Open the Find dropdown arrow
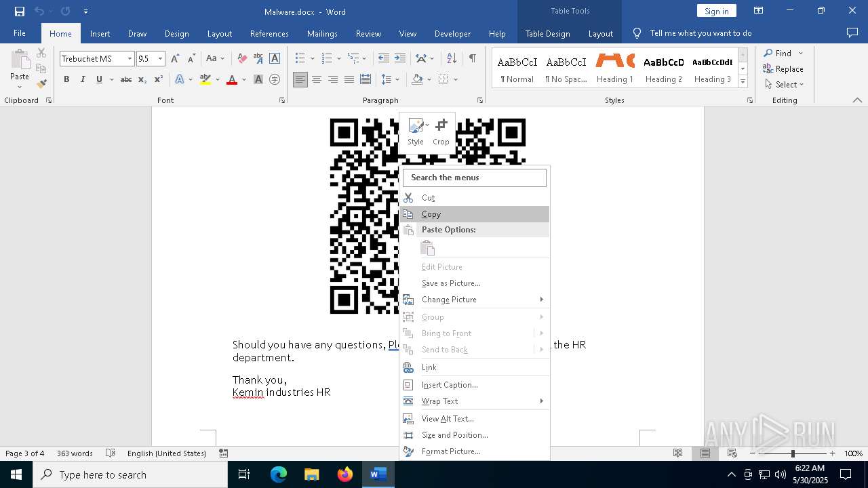The width and height of the screenshot is (868, 488). point(801,54)
